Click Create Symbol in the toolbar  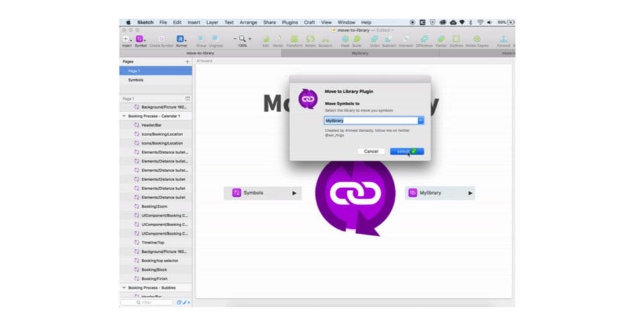click(x=161, y=39)
